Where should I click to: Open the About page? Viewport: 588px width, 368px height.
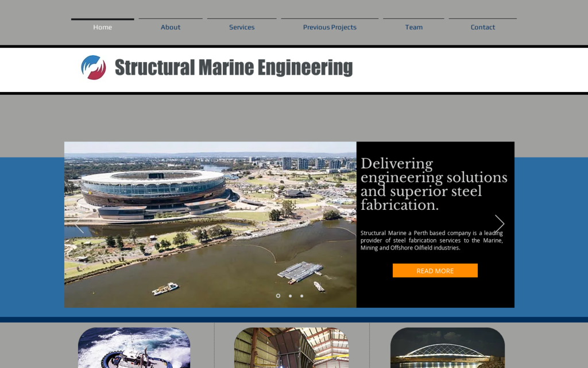pos(171,26)
